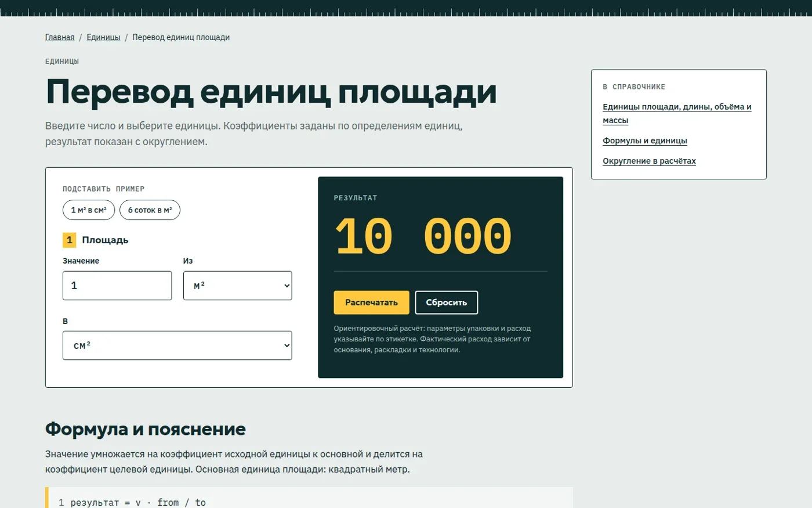
Task: Click the step number 1 badge
Action: tap(69, 240)
